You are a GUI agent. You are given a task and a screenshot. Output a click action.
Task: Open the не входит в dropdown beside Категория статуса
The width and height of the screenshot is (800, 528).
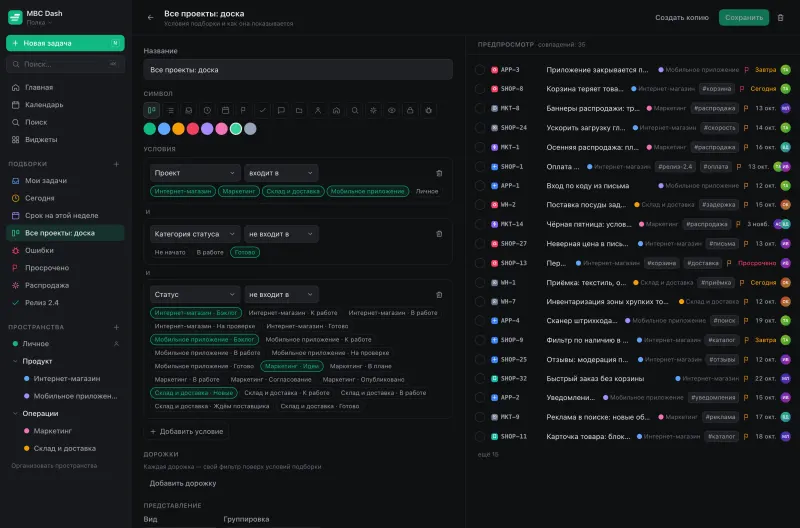281,234
